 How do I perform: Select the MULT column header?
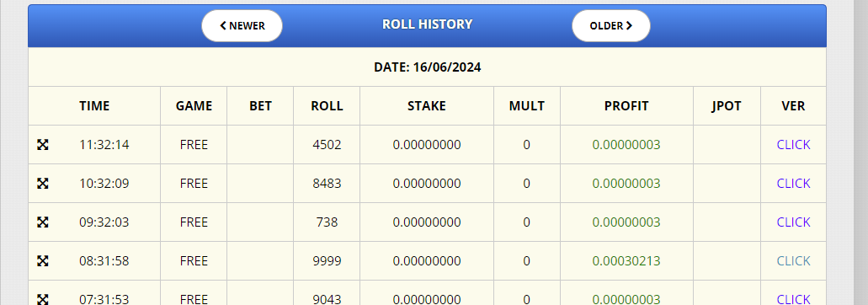pyautogui.click(x=527, y=105)
